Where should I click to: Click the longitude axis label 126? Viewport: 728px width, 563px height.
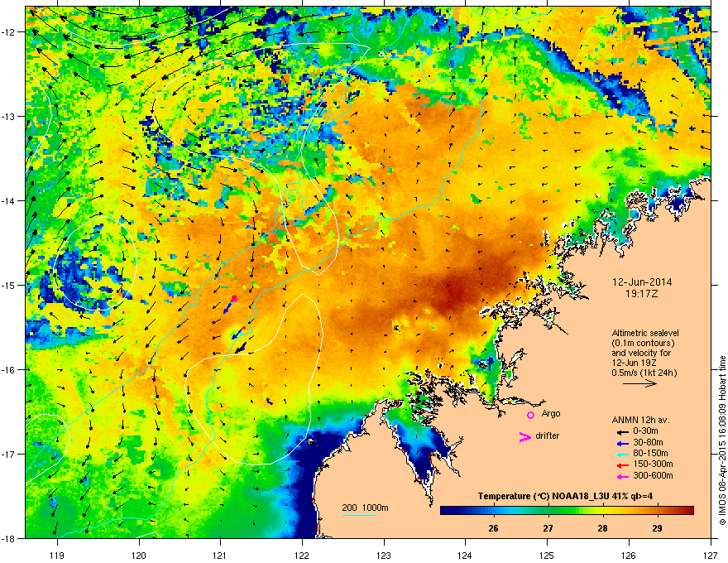[x=629, y=555]
